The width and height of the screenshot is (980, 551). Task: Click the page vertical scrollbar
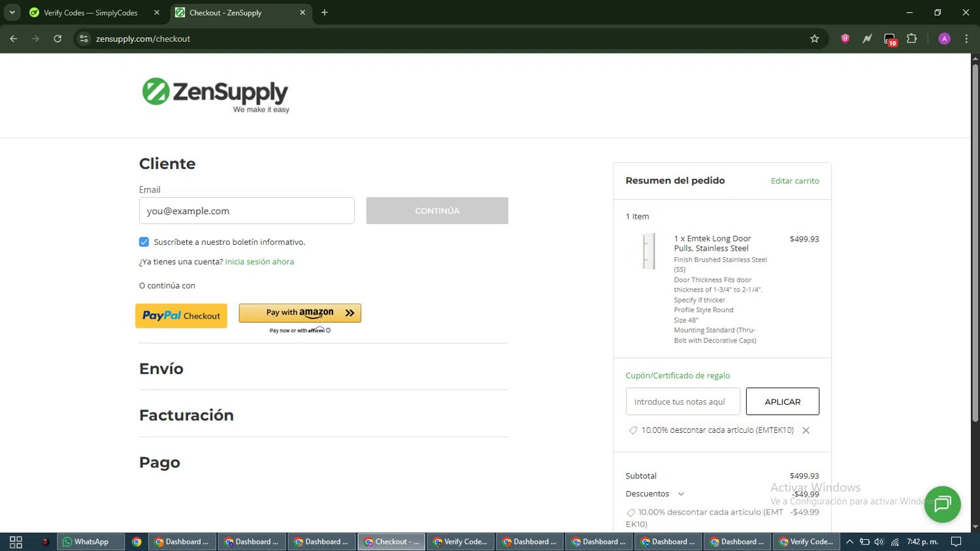975,242
